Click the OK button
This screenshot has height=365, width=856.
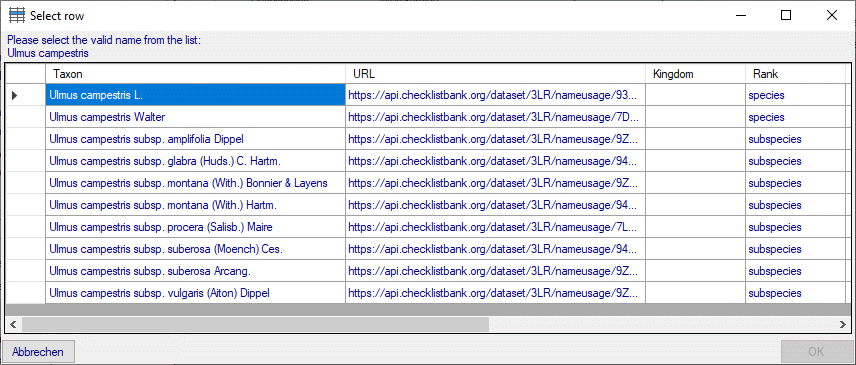click(x=816, y=352)
